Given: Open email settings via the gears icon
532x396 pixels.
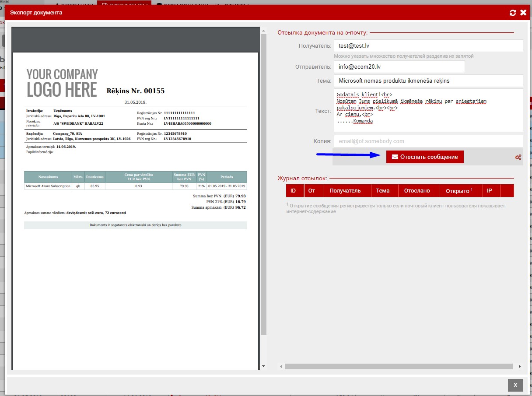Looking at the screenshot, I should [x=518, y=157].
